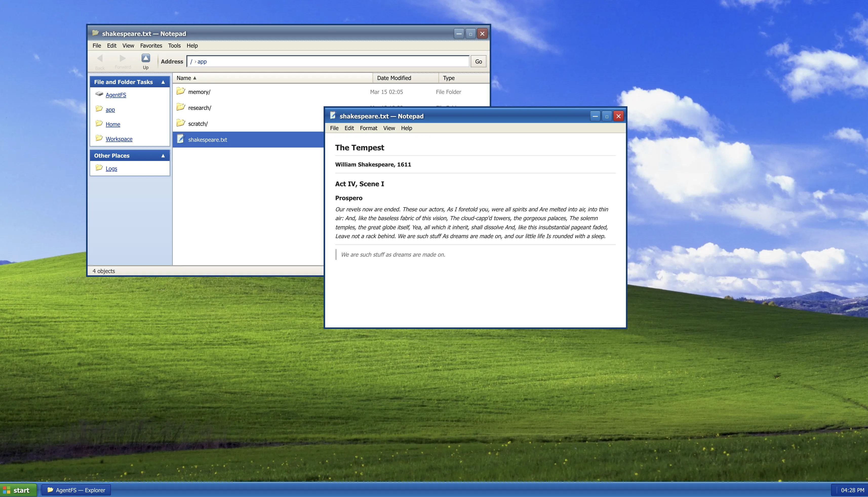Click the Start button on taskbar
This screenshot has width=868, height=497.
(18, 490)
